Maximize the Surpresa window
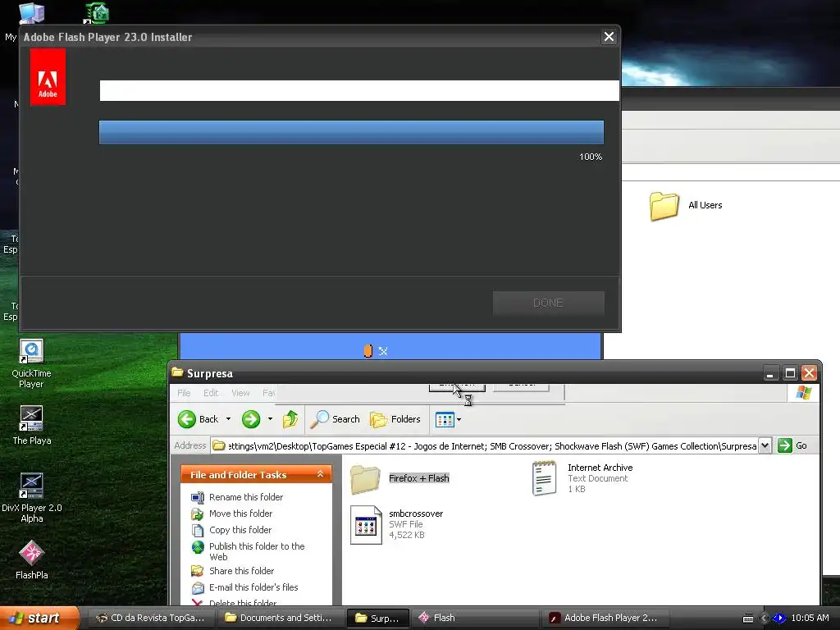Image resolution: width=840 pixels, height=630 pixels. (x=790, y=373)
